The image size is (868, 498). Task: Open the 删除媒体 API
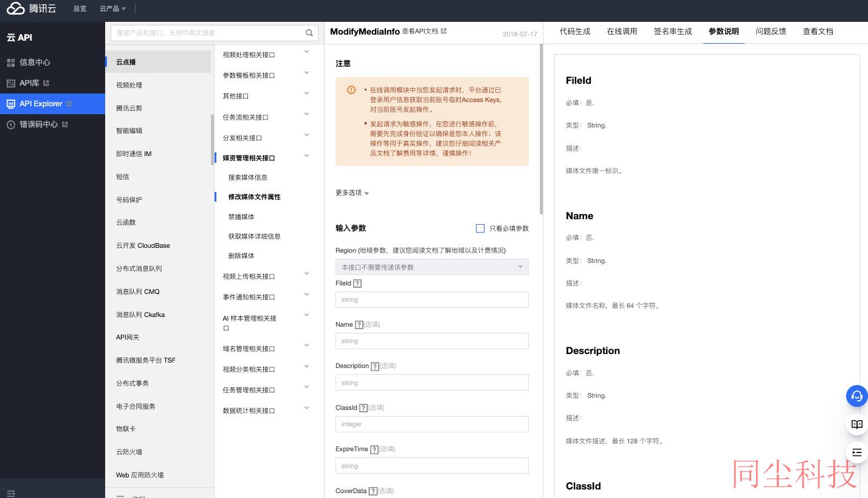coord(241,256)
